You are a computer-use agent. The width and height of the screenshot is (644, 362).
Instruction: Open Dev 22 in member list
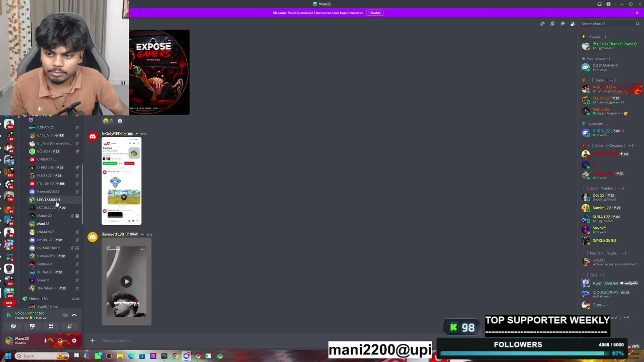pos(610,197)
